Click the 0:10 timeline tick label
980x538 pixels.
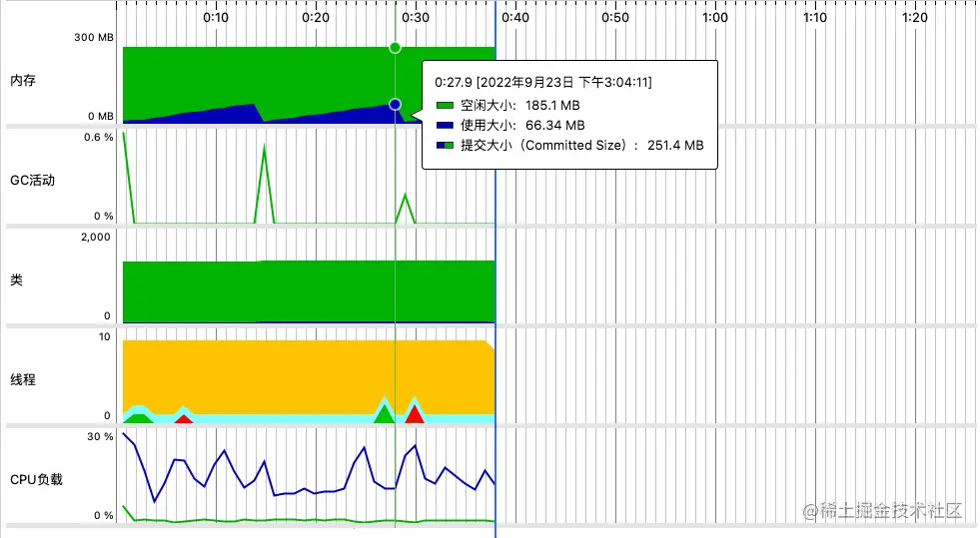pos(216,18)
